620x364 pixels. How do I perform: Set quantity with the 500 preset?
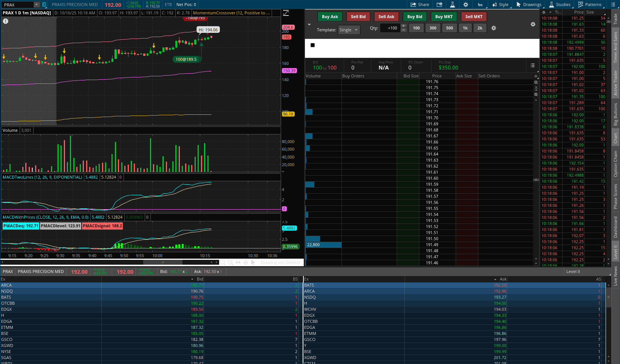click(x=449, y=28)
